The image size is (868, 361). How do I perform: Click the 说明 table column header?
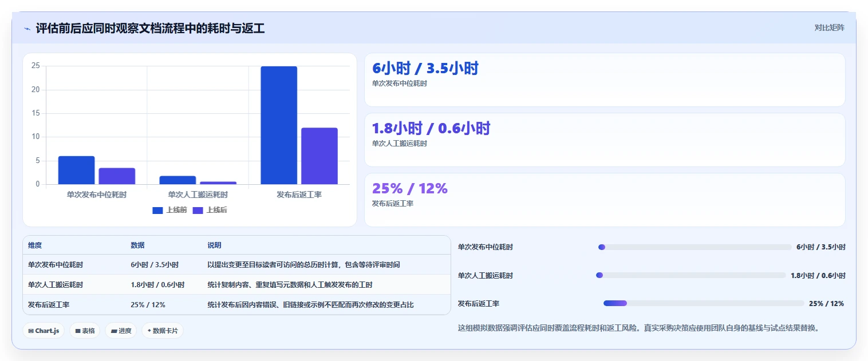(214, 245)
